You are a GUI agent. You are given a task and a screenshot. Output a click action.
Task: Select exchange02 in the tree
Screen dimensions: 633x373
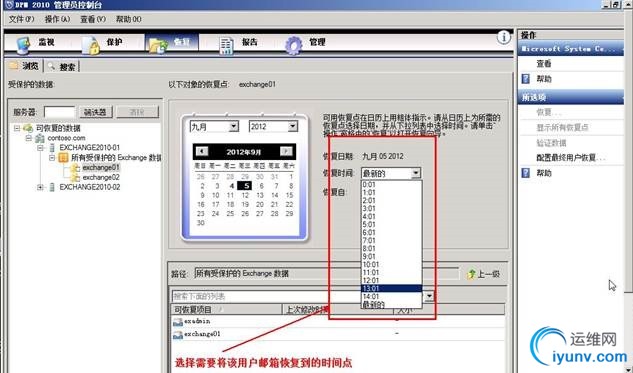point(101,177)
